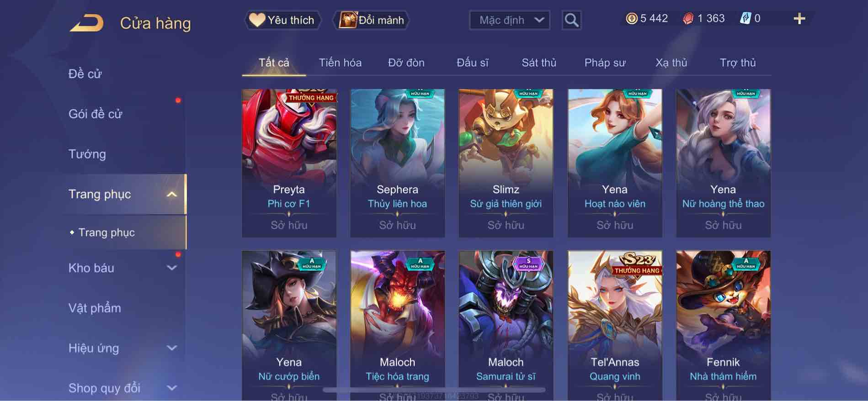Image resolution: width=868 pixels, height=401 pixels.
Task: Open Gói đề cử in sidebar
Action: pyautogui.click(x=96, y=114)
